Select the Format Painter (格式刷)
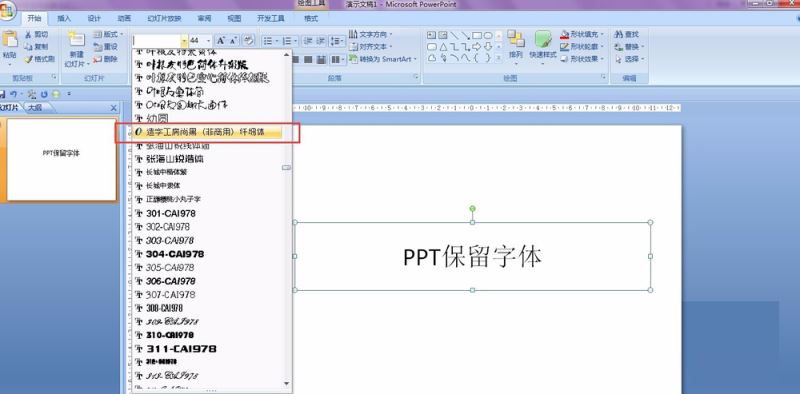800x394 pixels. 39,59
